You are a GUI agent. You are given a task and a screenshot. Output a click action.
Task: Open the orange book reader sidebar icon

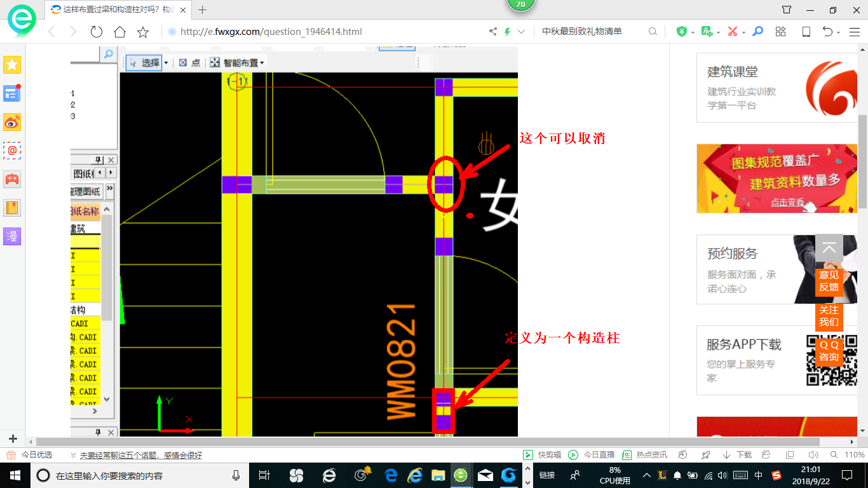coord(12,208)
